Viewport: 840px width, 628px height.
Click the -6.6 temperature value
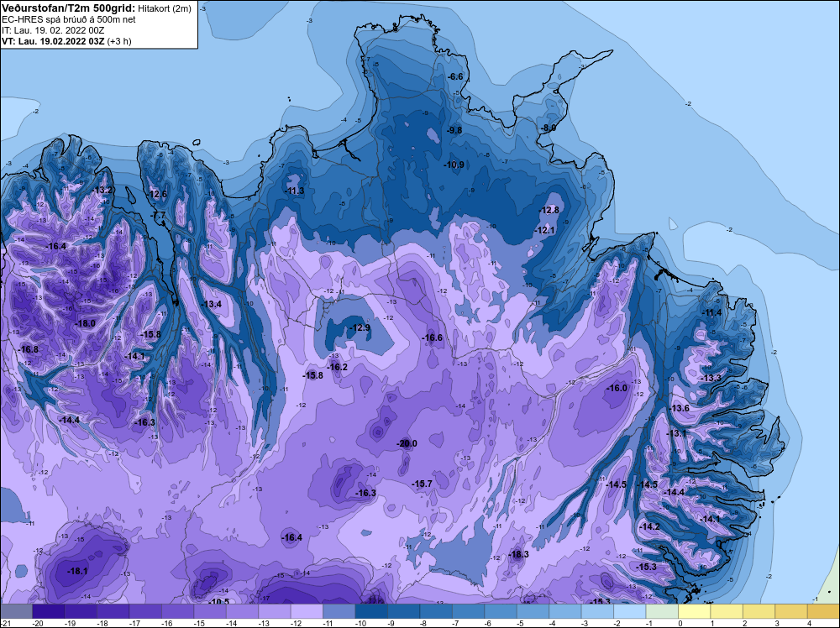[455, 76]
